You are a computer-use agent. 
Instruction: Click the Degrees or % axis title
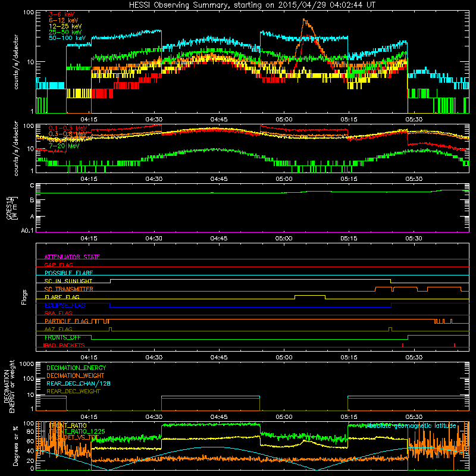tap(15, 446)
